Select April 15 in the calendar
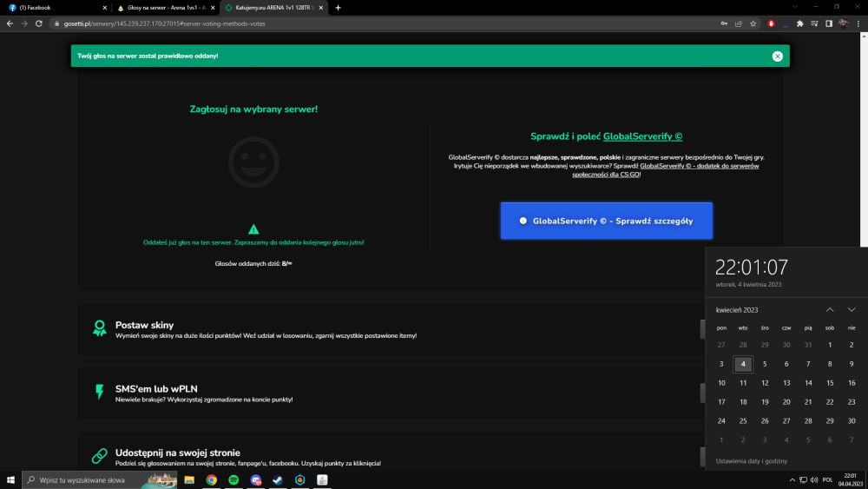 (x=830, y=383)
